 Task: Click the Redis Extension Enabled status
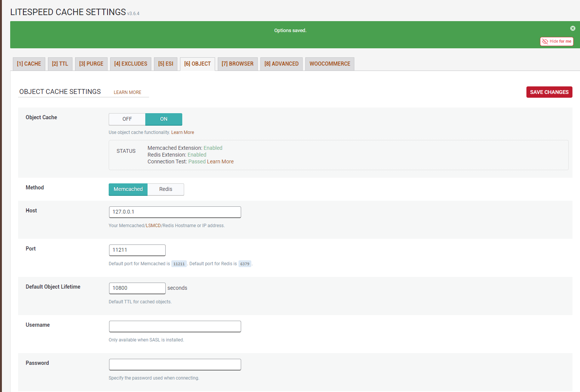(x=197, y=155)
